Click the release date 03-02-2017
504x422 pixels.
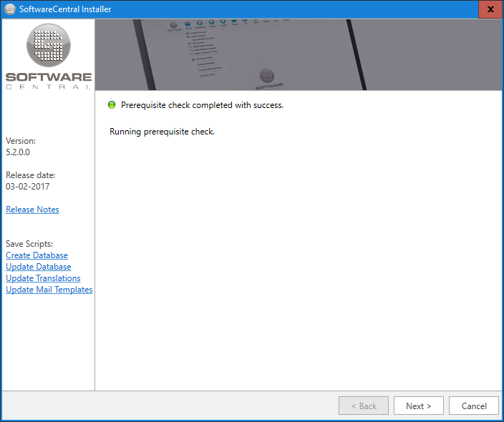point(27,187)
